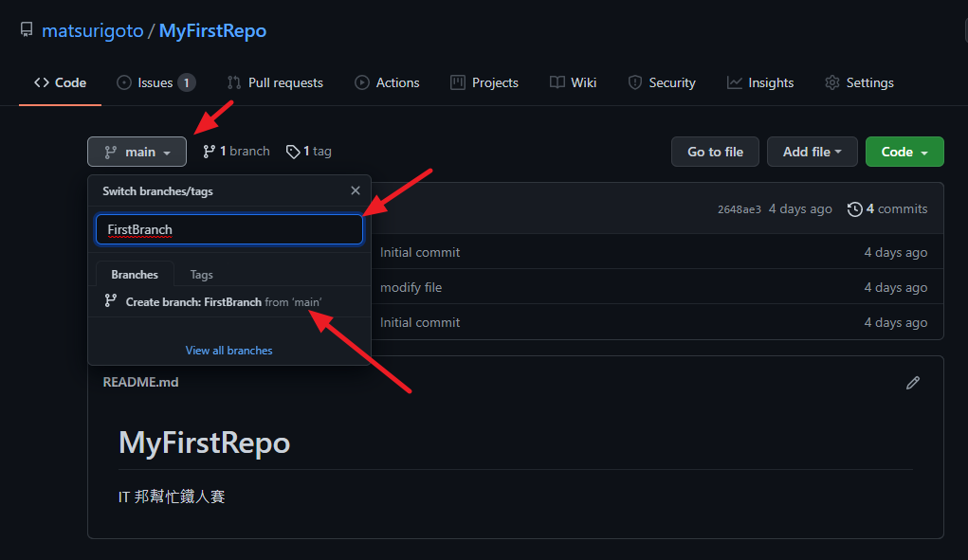This screenshot has width=968, height=560.
Task: Open the 1 tag link
Action: tap(309, 151)
